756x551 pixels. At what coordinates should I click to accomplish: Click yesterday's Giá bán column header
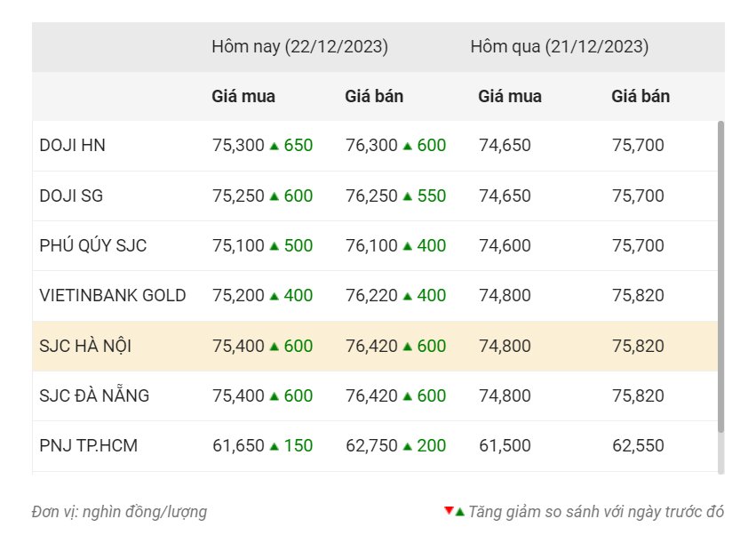click(641, 97)
